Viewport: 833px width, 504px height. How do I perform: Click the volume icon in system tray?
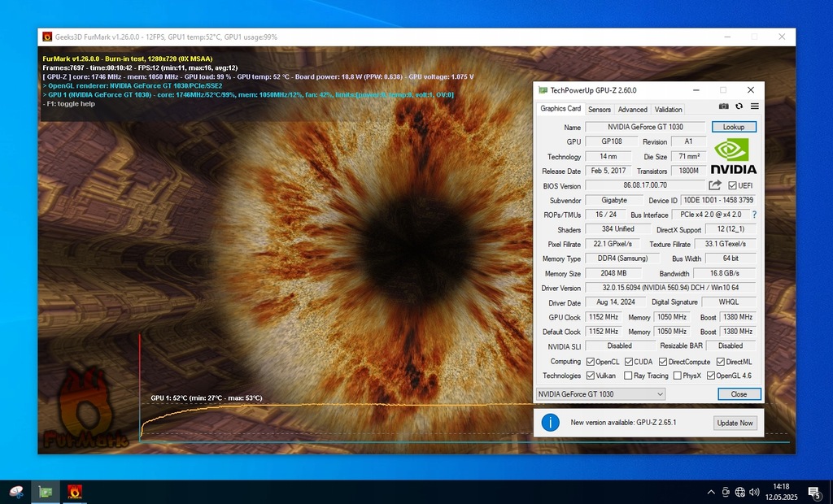tap(755, 492)
